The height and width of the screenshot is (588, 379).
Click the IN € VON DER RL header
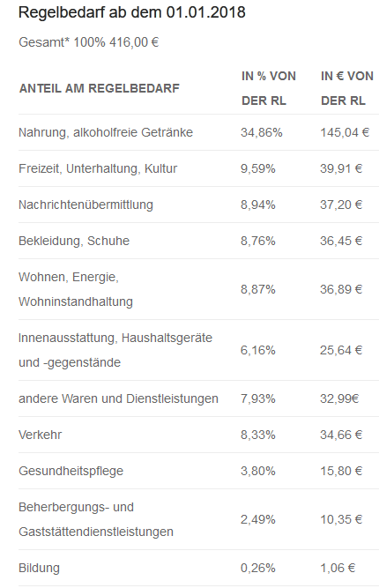pyautogui.click(x=347, y=88)
